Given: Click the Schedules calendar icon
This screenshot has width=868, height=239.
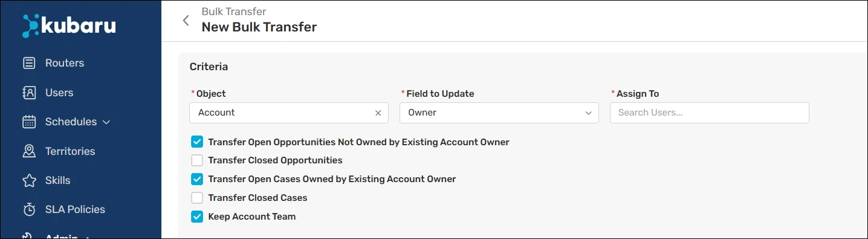Looking at the screenshot, I should tap(29, 122).
